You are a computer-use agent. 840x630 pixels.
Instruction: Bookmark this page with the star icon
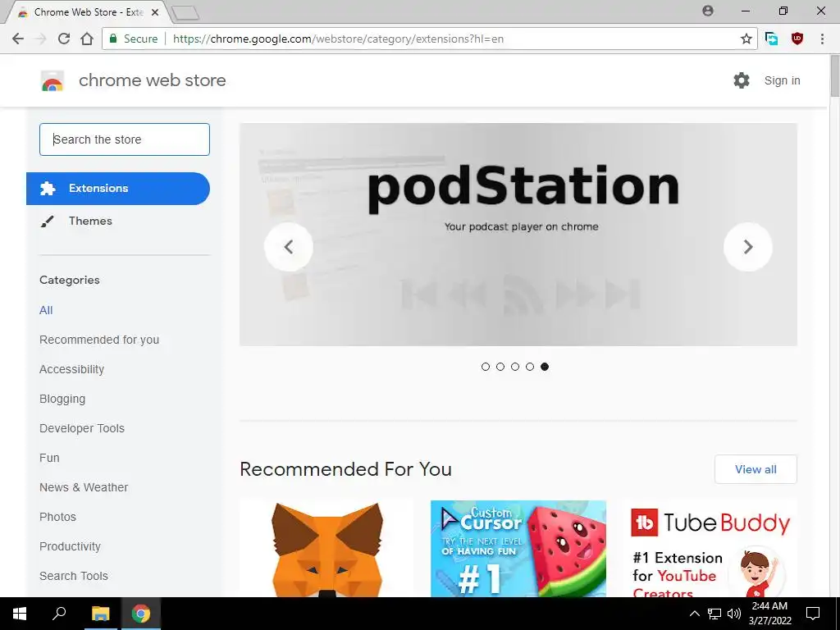(746, 39)
